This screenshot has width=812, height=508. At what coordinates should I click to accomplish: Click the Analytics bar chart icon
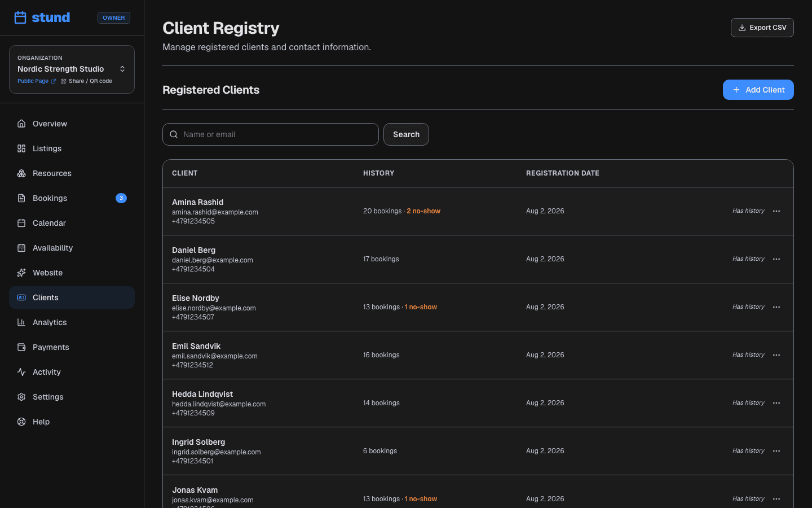21,322
